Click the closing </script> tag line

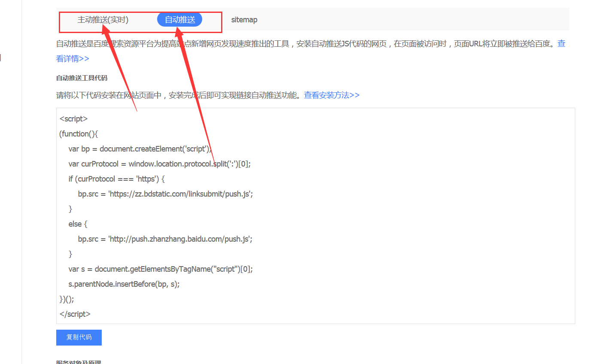[75, 314]
